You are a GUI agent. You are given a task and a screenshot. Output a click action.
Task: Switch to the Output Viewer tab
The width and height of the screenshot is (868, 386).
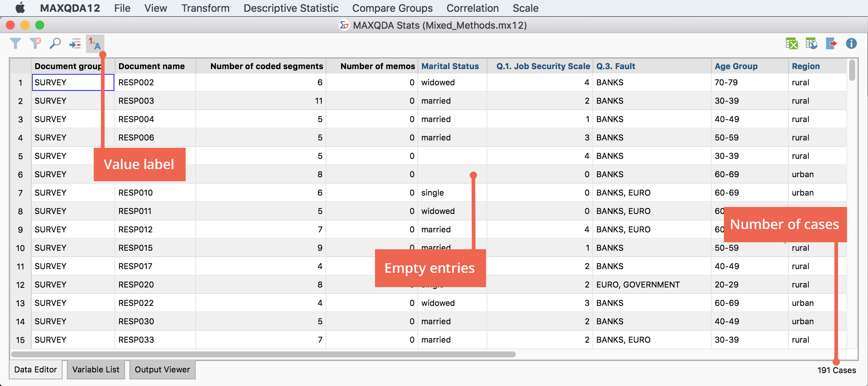coord(162,369)
